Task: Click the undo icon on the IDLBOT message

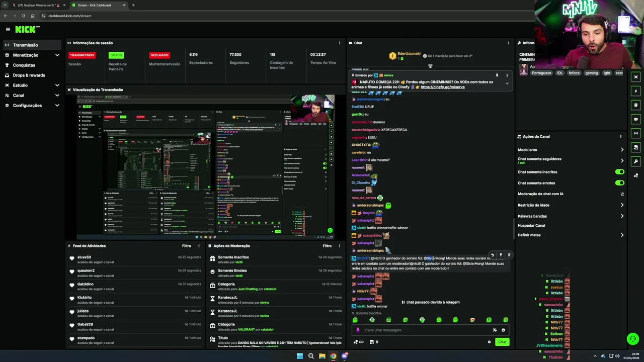Action: (493, 255)
